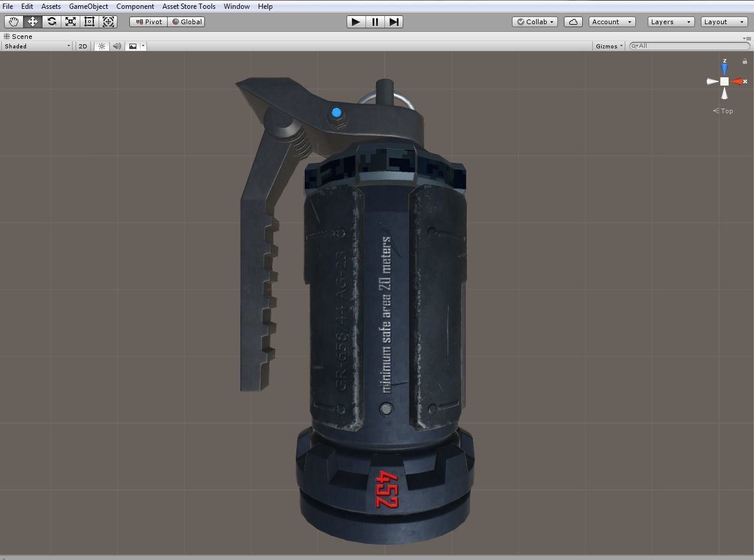Screen dimensions: 754x560
Task: Open the Collab dropdown
Action: (x=535, y=22)
